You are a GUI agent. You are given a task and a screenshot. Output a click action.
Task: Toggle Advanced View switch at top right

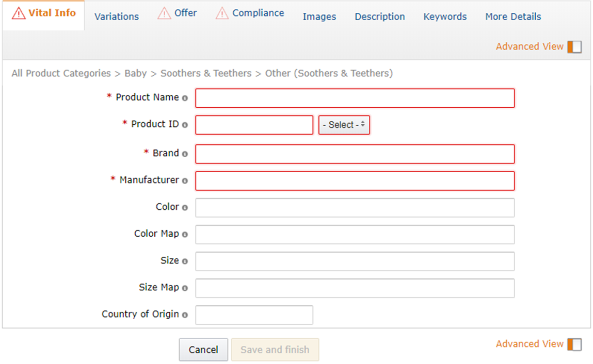point(574,47)
